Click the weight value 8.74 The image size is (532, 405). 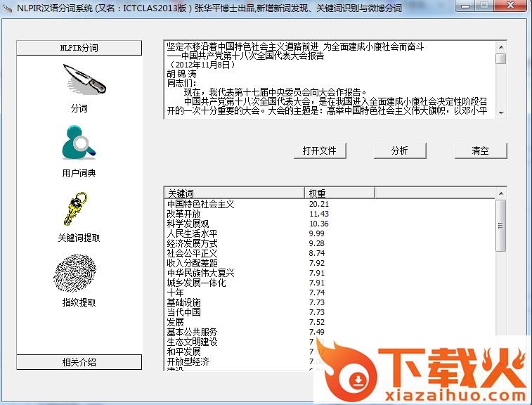(x=316, y=253)
